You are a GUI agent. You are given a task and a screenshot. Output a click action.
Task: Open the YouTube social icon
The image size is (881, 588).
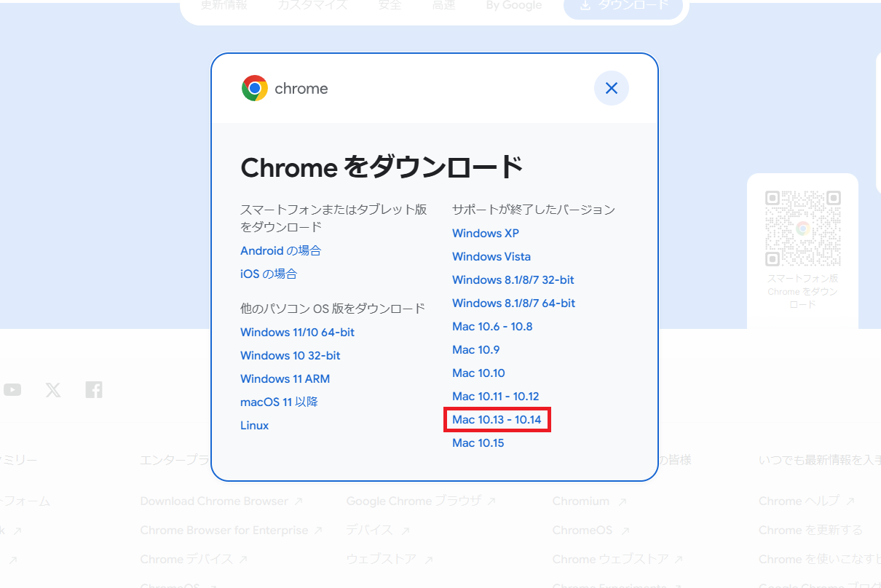click(x=12, y=390)
